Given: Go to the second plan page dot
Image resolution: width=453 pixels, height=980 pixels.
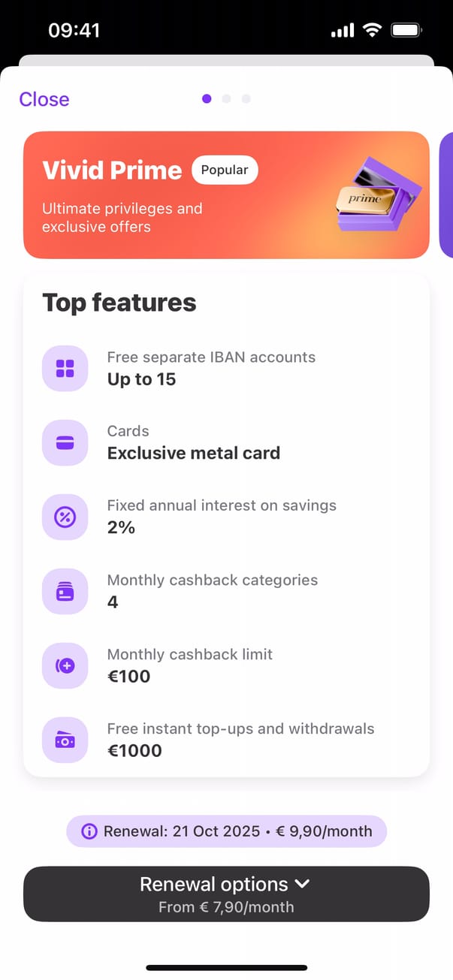Looking at the screenshot, I should [x=226, y=98].
